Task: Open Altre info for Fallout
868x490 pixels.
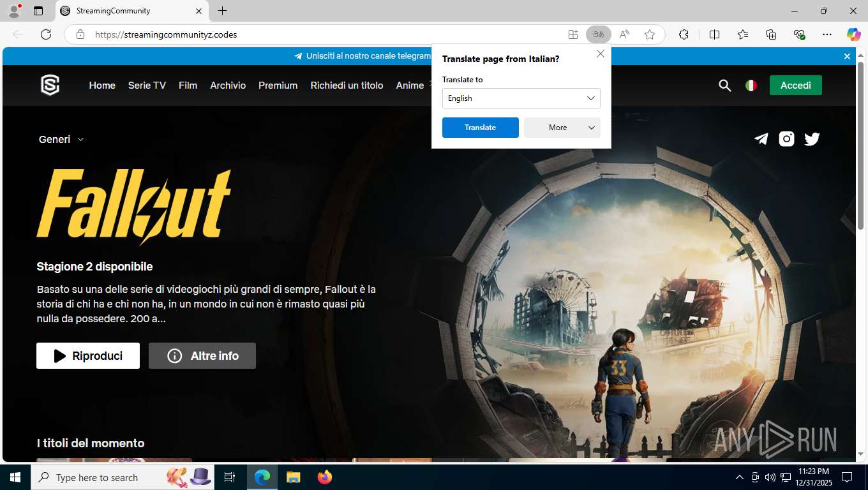Action: point(202,355)
